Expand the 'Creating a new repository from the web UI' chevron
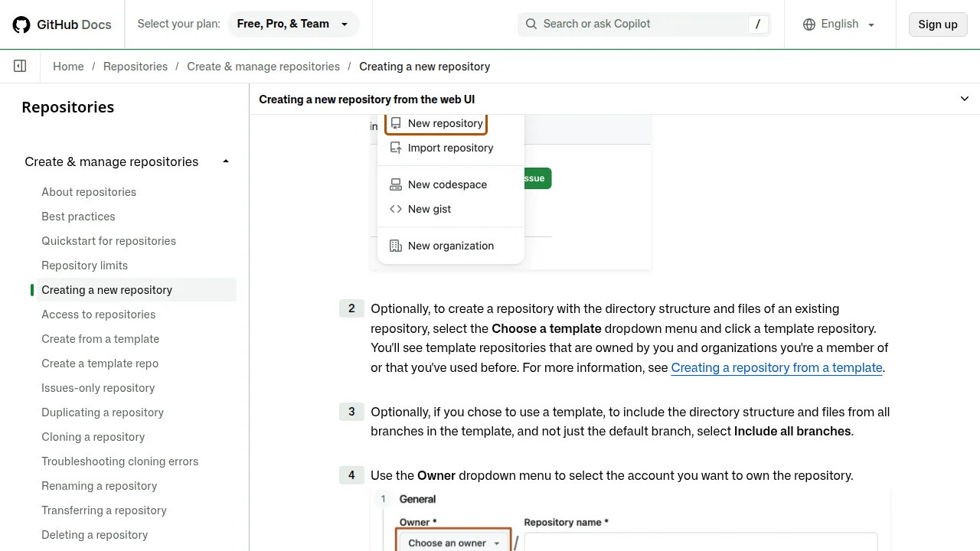980x551 pixels. 965,99
